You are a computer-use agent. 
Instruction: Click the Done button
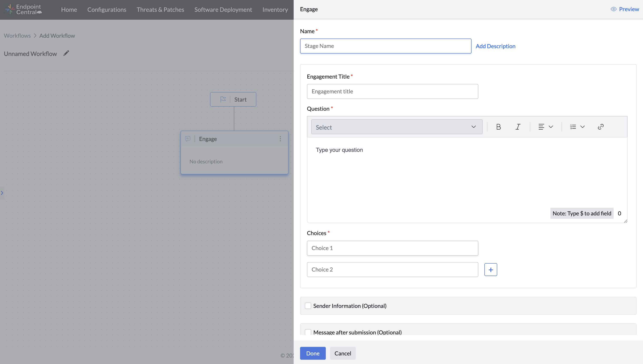[x=313, y=353]
